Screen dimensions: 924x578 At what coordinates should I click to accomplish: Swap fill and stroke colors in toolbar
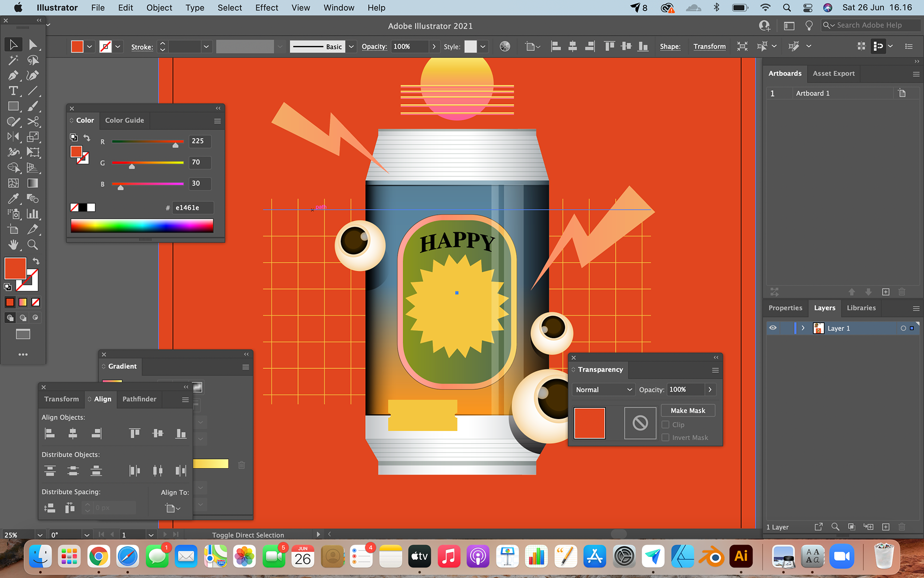(x=36, y=261)
